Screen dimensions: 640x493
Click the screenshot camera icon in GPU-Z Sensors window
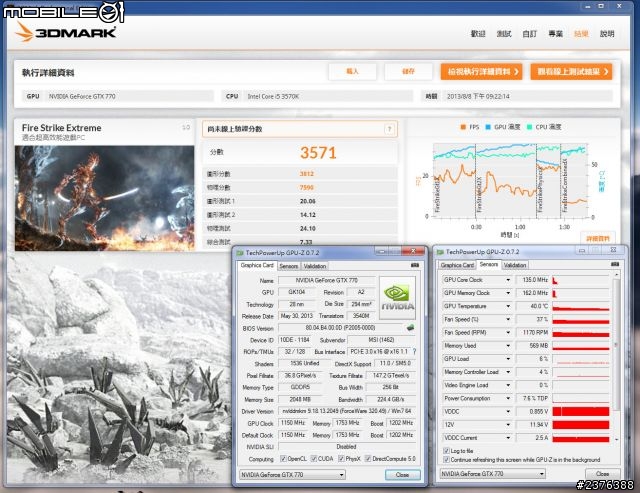click(615, 264)
